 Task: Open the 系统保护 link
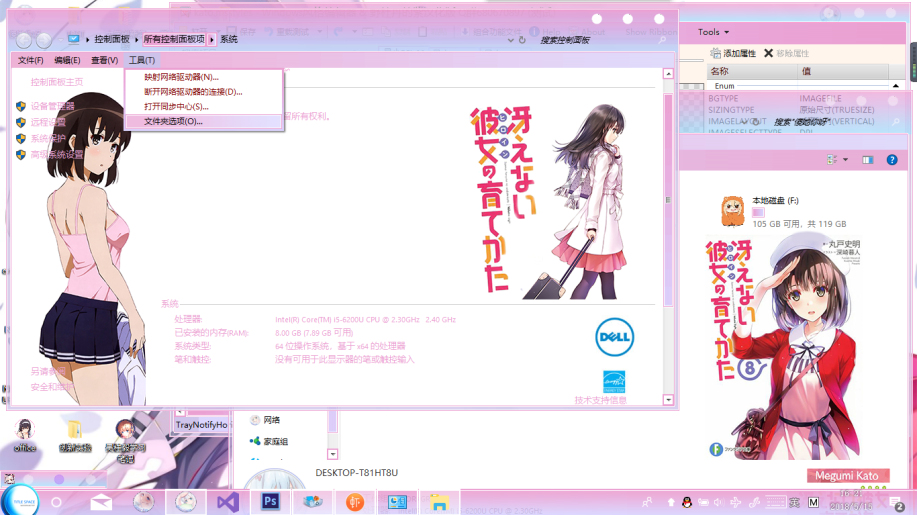(x=48, y=139)
